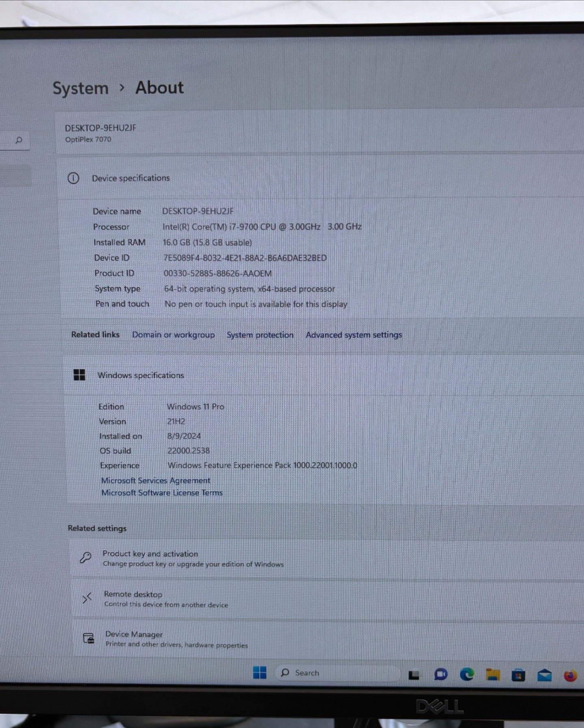This screenshot has width=584, height=728.
Task: Open Remote desktop settings
Action: (328, 599)
